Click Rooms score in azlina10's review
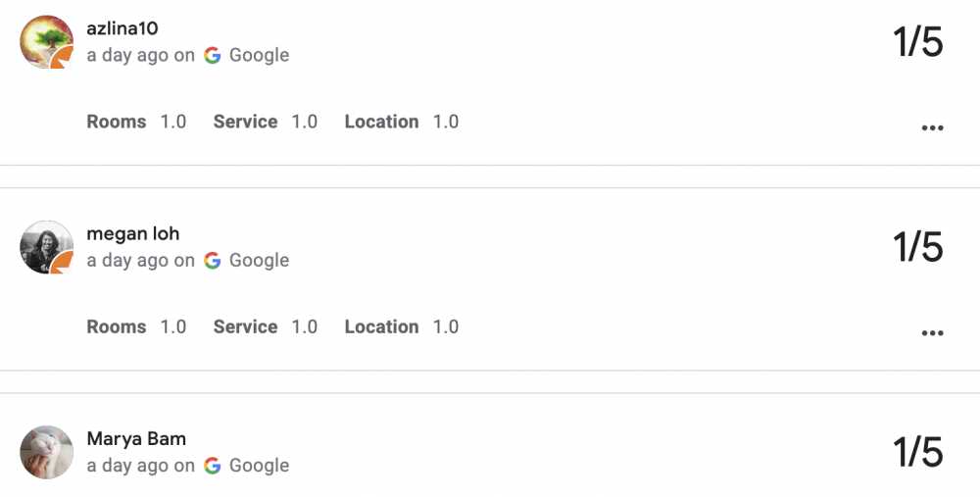980x497 pixels. (136, 122)
